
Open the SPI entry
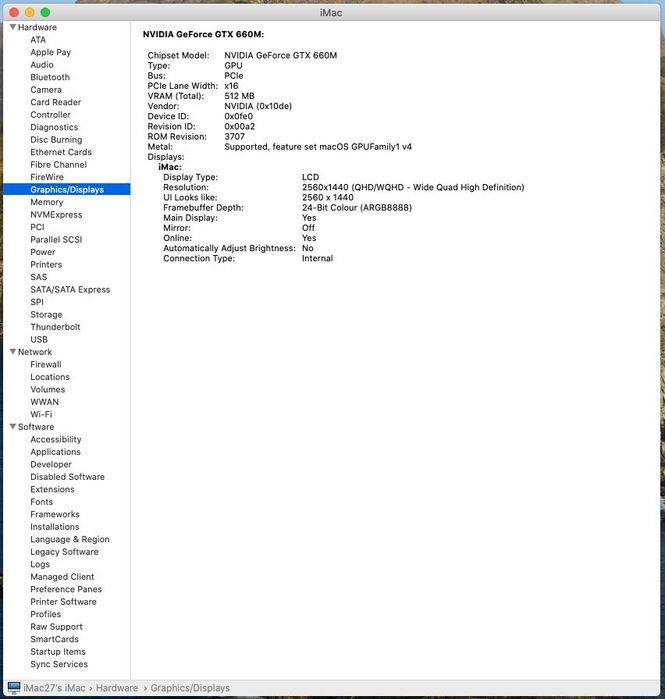pyautogui.click(x=37, y=302)
